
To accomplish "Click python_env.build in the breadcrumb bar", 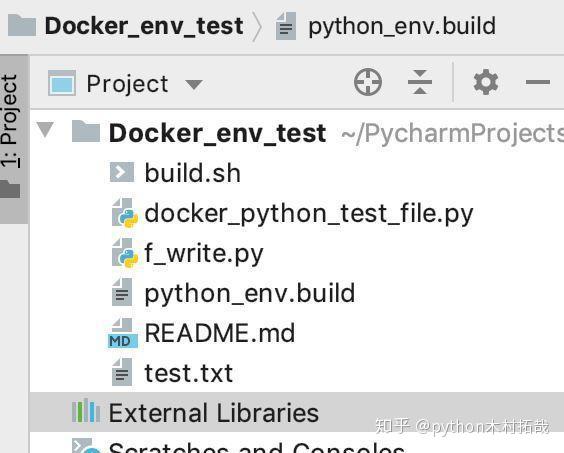I will click(x=402, y=26).
